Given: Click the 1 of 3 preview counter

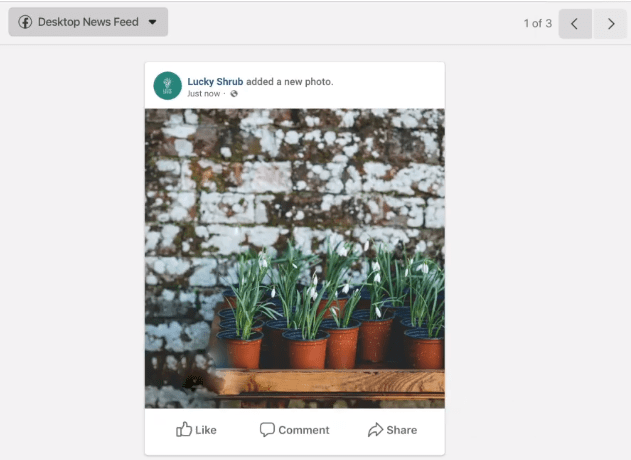Looking at the screenshot, I should pos(538,23).
